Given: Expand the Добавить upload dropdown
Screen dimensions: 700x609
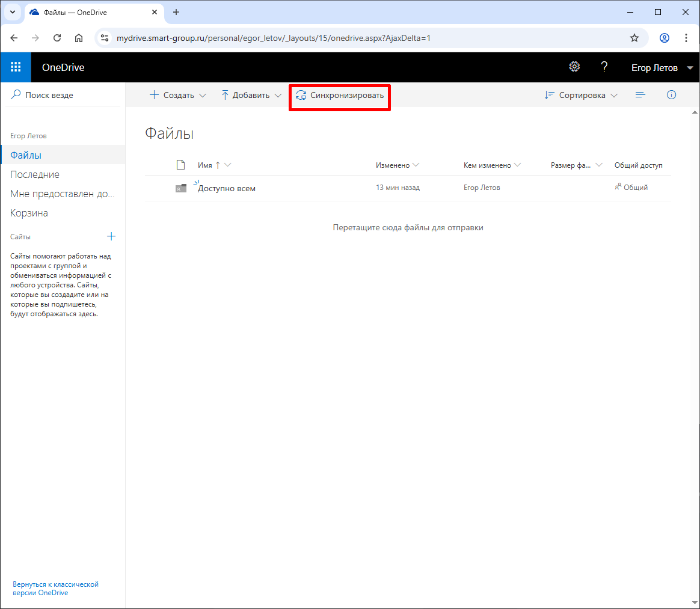Looking at the screenshot, I should pyautogui.click(x=251, y=95).
